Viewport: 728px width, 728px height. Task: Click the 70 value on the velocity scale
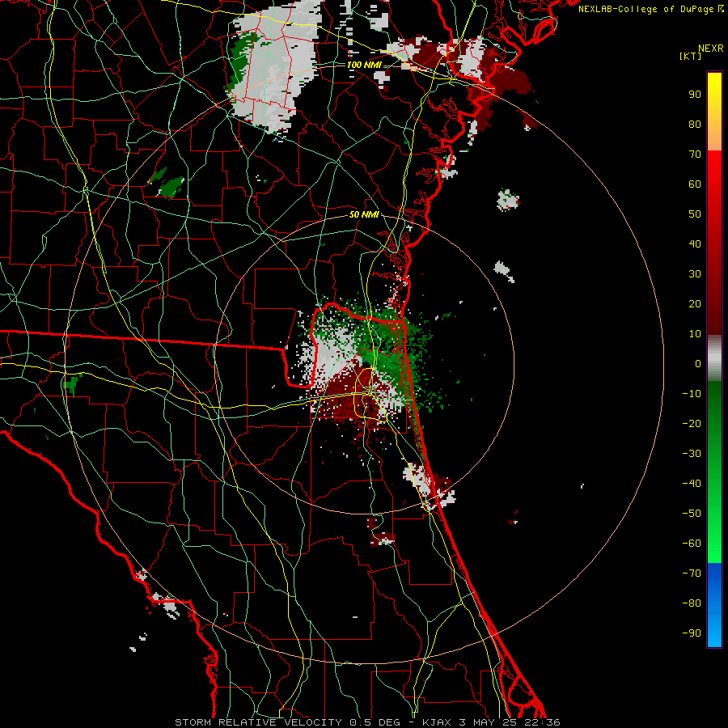695,154
